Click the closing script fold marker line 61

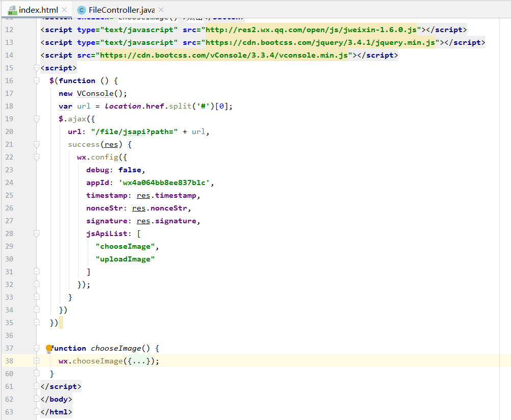tap(37, 386)
